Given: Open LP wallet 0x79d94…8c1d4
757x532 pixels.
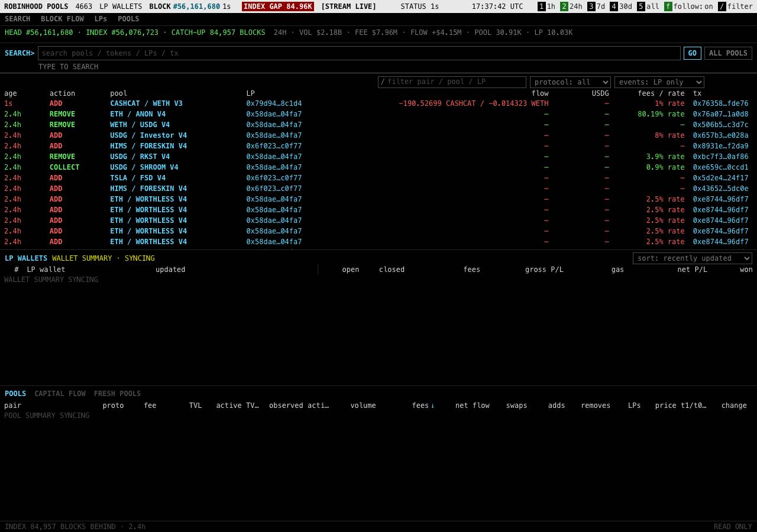Looking at the screenshot, I should [x=274, y=103].
